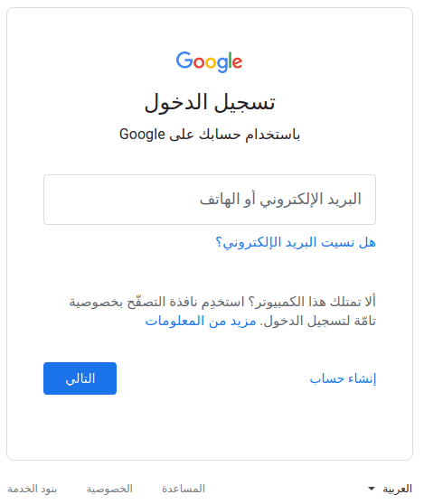Open the الخصوصية footer link
This screenshot has height=504, width=424.
109,489
